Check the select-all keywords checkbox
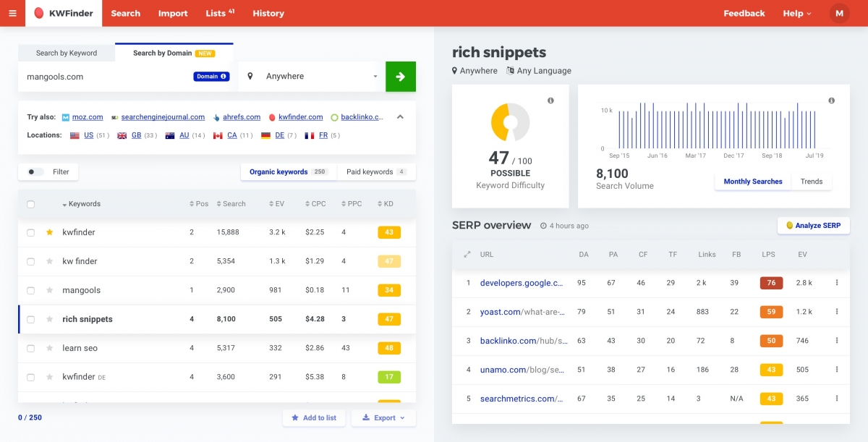 pos(30,204)
